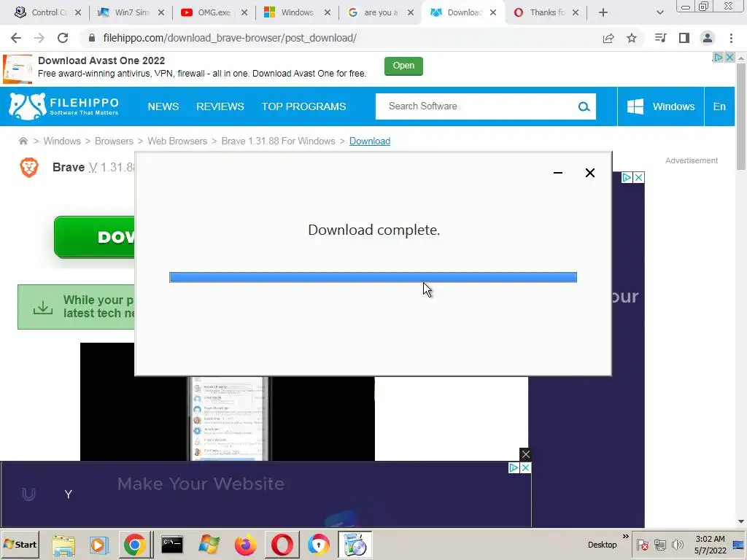Click the Windows breadcrumb link
The width and height of the screenshot is (747, 560).
(x=62, y=141)
